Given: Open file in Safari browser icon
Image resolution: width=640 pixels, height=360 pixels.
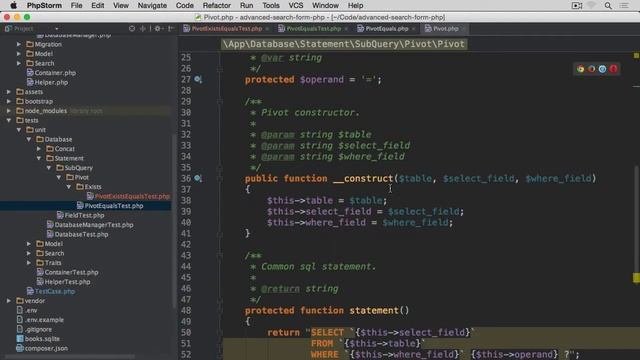Looking at the screenshot, I should 602,69.
